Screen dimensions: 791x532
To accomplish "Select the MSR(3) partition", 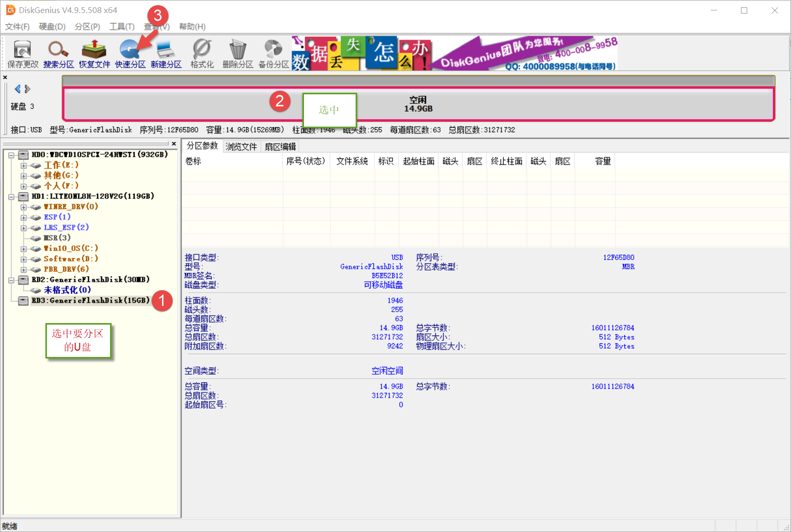I will [57, 238].
